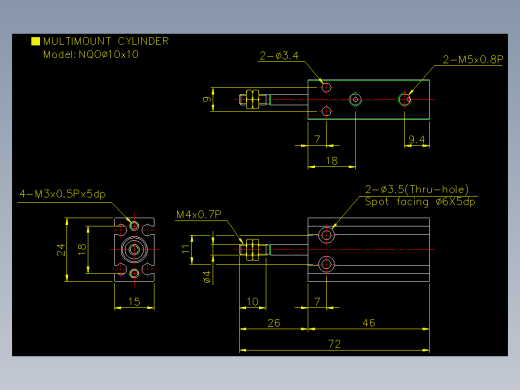Select the 2-ø3.5(Thru-hole) annotation
This screenshot has width=520, height=390.
(417, 189)
